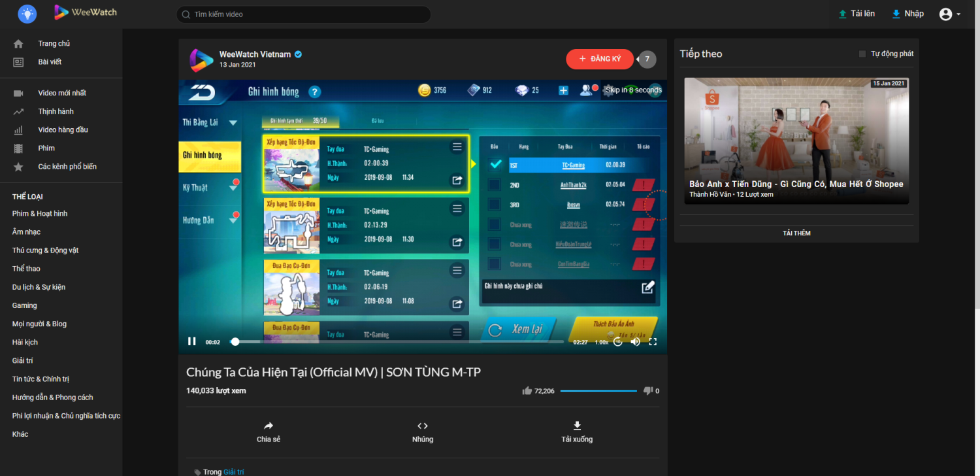
Task: Go to Trang chủ in sidebar
Action: [x=54, y=44]
